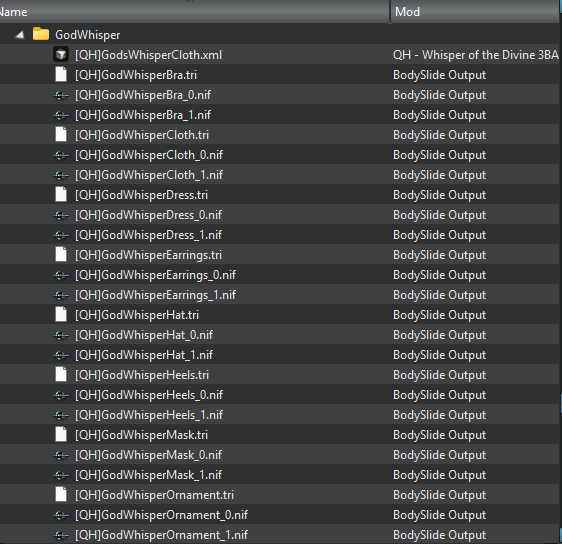Select the [QH]GodWhisperMask_0.nif file name
562x544 pixels.
pos(148,455)
